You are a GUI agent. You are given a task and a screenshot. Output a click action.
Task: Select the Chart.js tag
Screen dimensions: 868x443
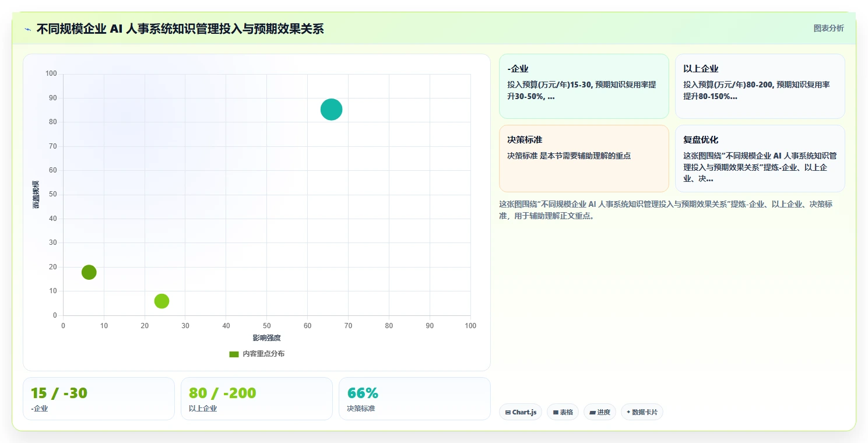521,412
